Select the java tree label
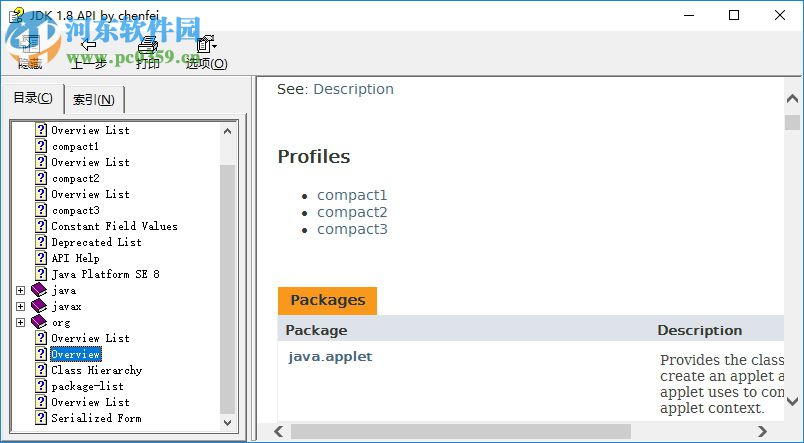Image resolution: width=804 pixels, height=443 pixels. [64, 291]
